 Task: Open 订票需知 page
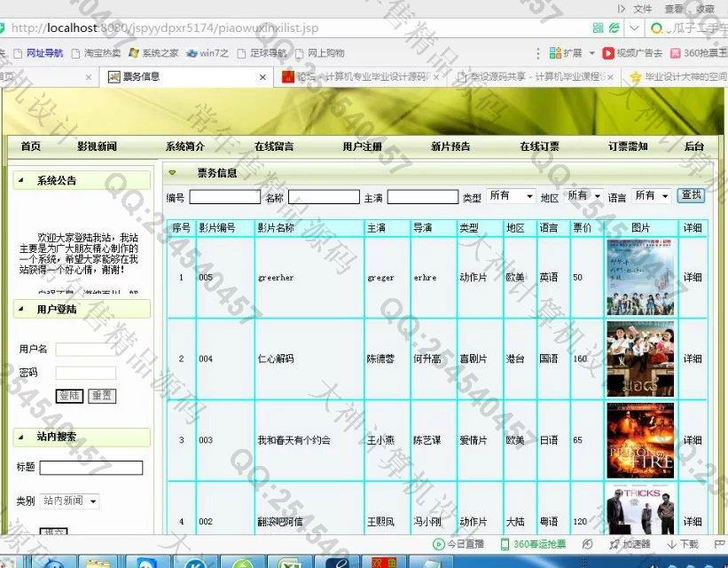coord(628,146)
